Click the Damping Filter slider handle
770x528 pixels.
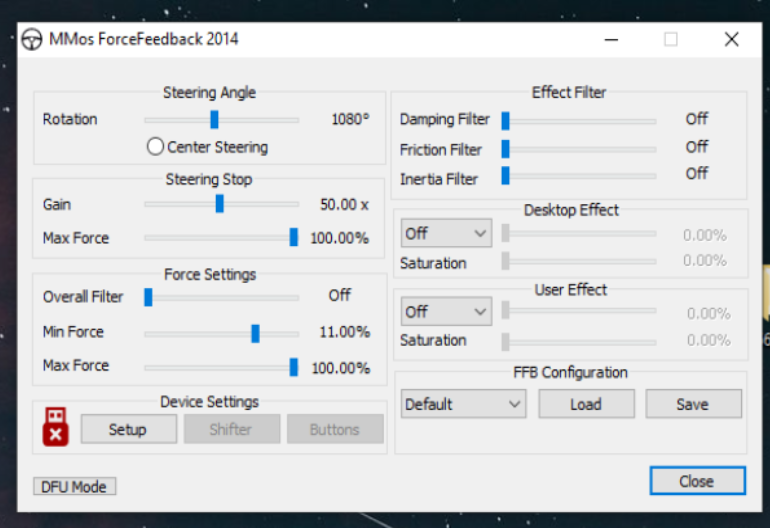pos(505,120)
